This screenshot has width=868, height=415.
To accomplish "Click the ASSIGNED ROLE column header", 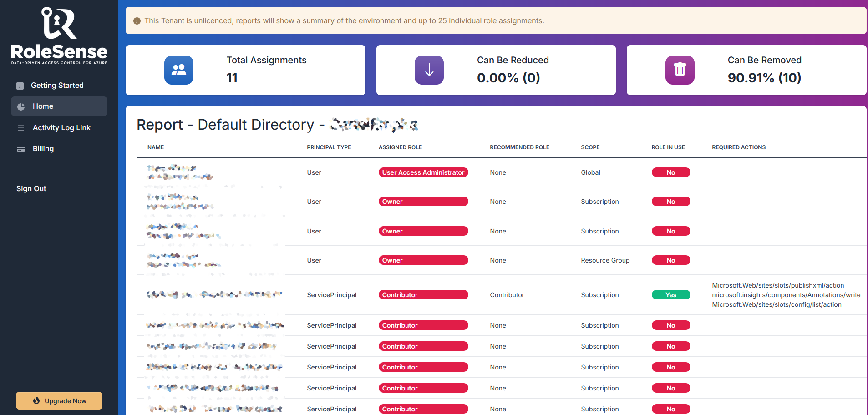I will coord(401,147).
